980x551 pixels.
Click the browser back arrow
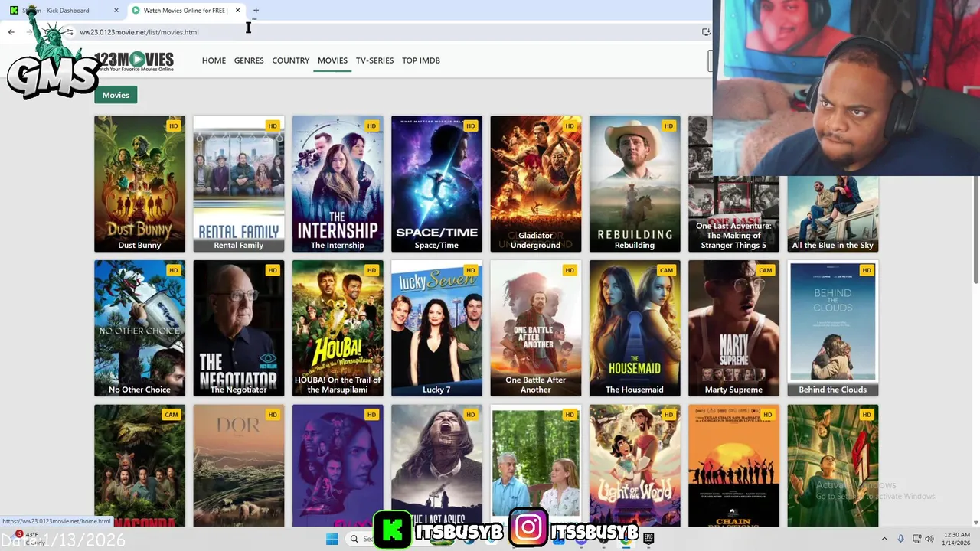click(11, 32)
